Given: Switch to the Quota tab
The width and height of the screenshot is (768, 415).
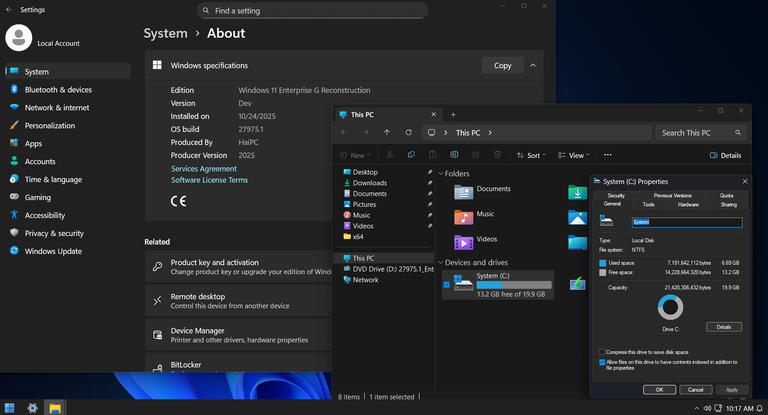Looking at the screenshot, I should (726, 195).
